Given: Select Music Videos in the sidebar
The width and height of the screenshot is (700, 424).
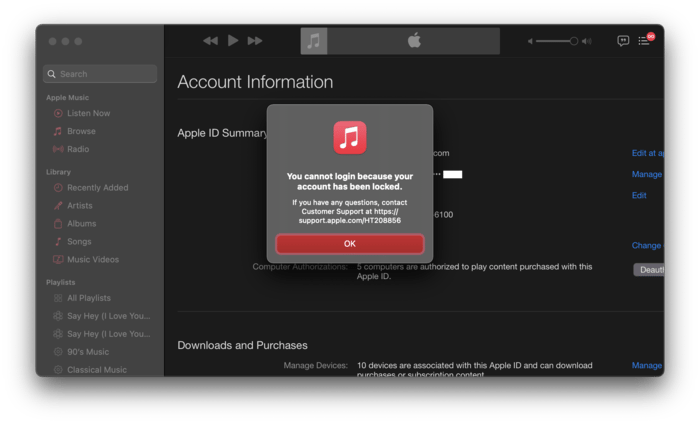Looking at the screenshot, I should tap(92, 260).
